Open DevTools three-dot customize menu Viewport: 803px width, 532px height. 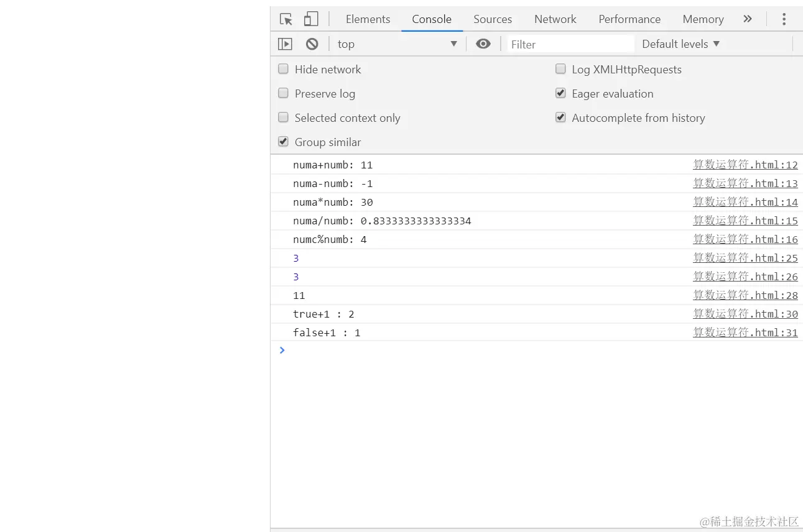pos(784,19)
